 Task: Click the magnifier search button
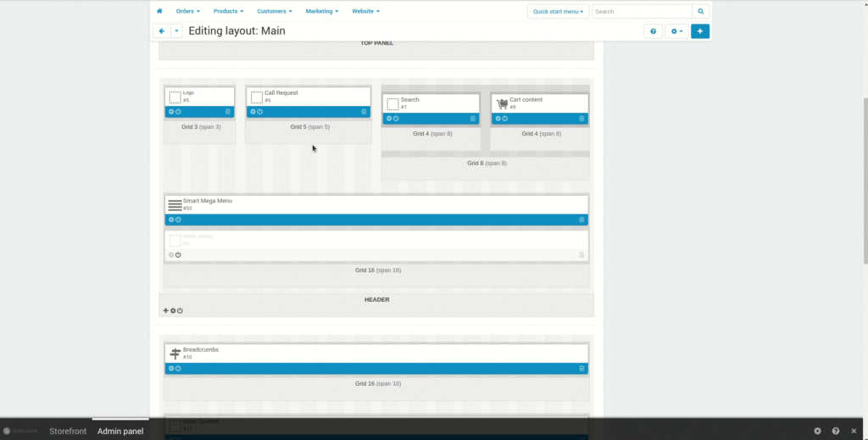[700, 12]
